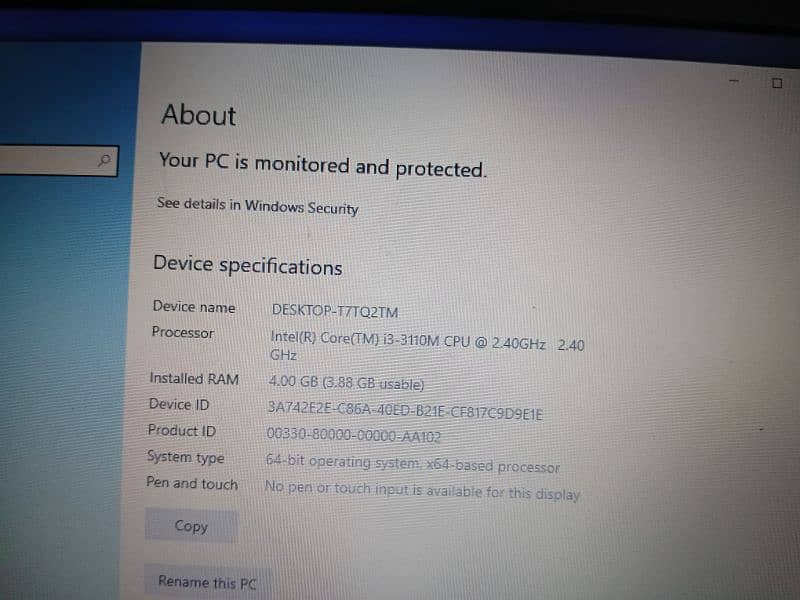The height and width of the screenshot is (600, 800).
Task: Click the Device specifications heading
Action: [248, 265]
